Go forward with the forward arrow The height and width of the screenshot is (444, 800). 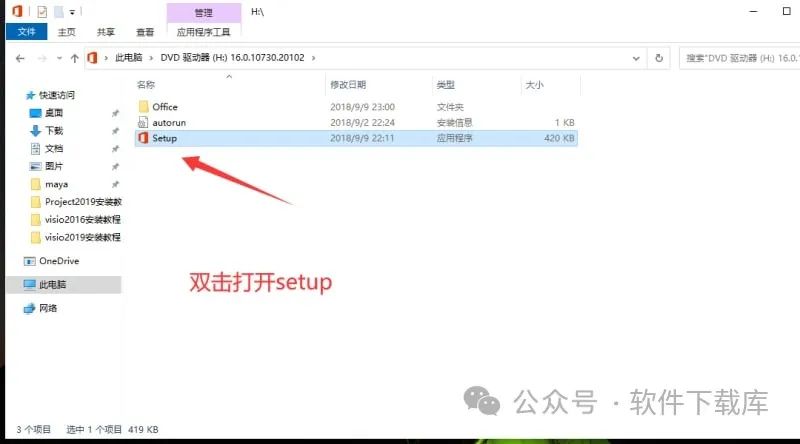(42, 58)
